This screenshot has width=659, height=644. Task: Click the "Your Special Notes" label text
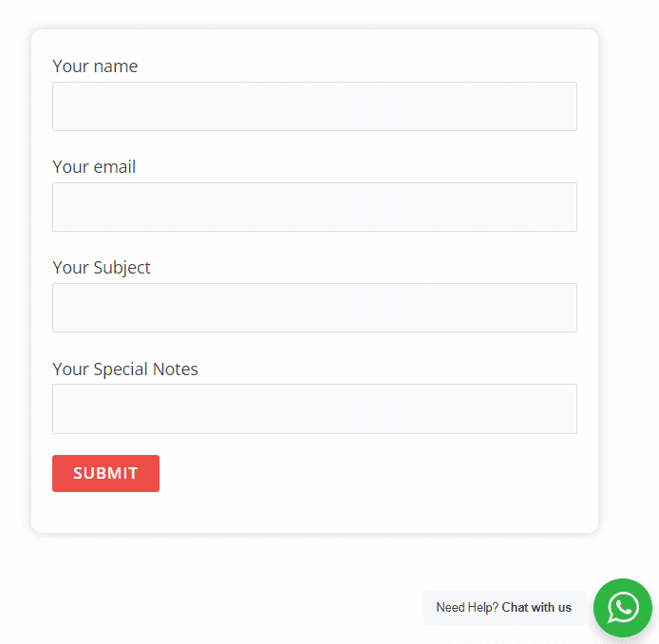point(125,369)
